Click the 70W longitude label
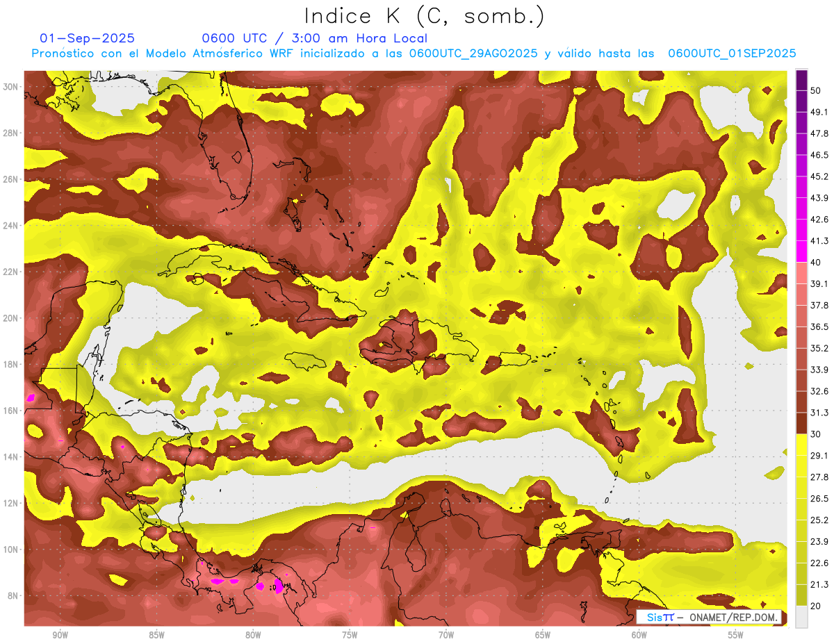 pyautogui.click(x=446, y=635)
